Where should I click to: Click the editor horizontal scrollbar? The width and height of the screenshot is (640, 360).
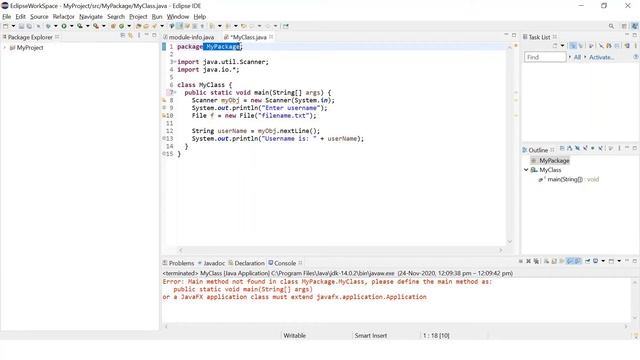(x=341, y=250)
